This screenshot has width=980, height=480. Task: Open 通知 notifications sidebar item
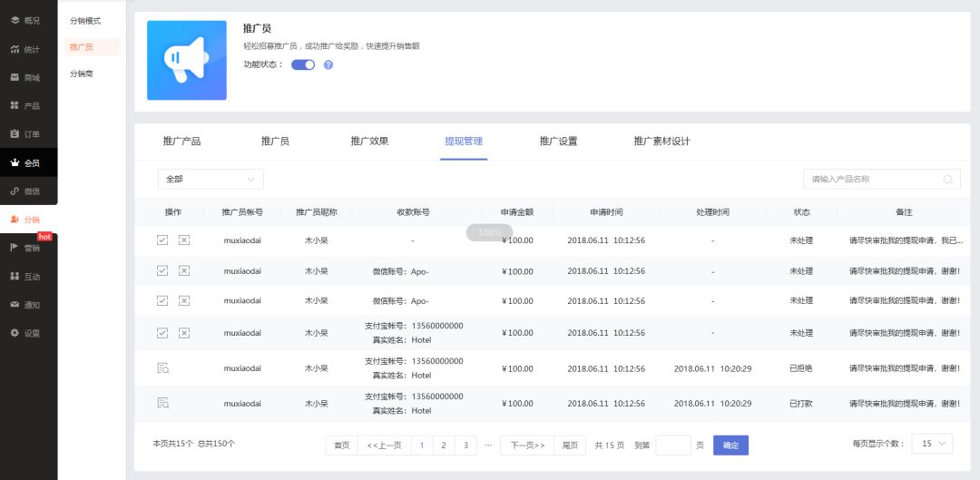[25, 305]
